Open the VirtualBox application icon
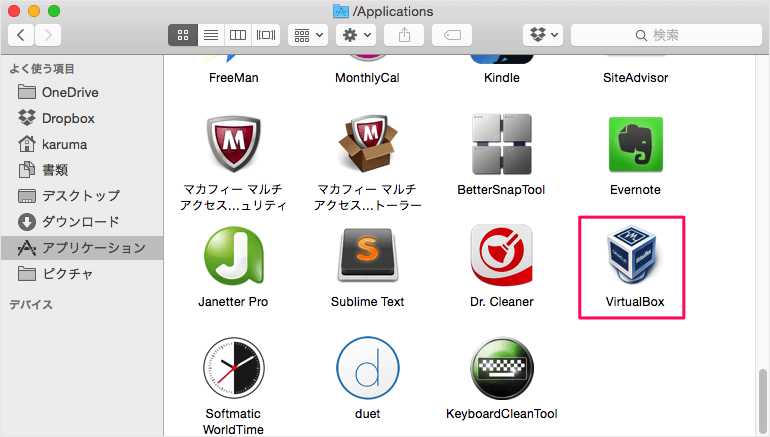Screen dimensions: 770x437 [632, 255]
